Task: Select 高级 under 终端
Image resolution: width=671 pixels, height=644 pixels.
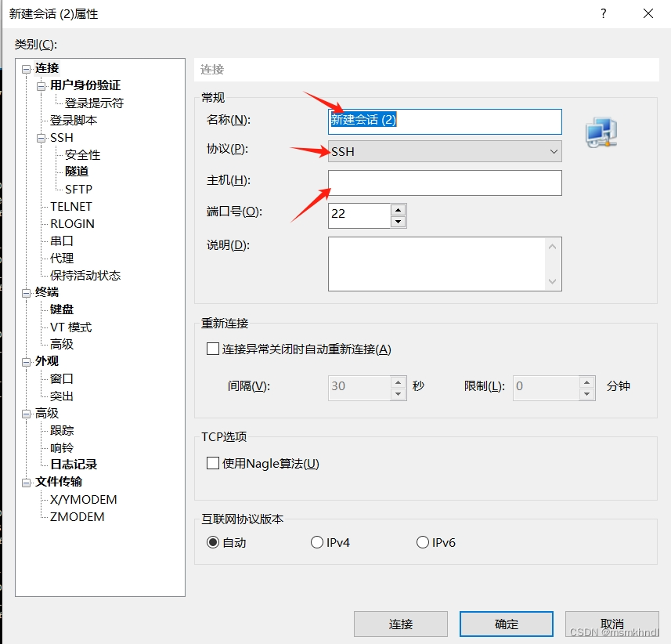Action: pos(62,344)
